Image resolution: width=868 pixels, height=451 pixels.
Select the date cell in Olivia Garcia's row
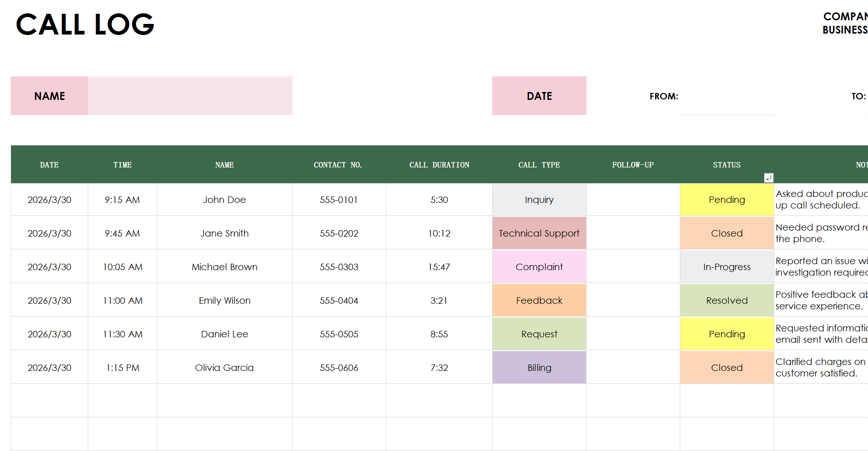click(49, 368)
